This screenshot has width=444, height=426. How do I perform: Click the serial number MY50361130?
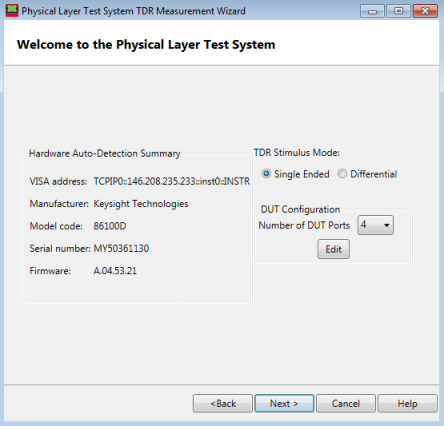(121, 248)
